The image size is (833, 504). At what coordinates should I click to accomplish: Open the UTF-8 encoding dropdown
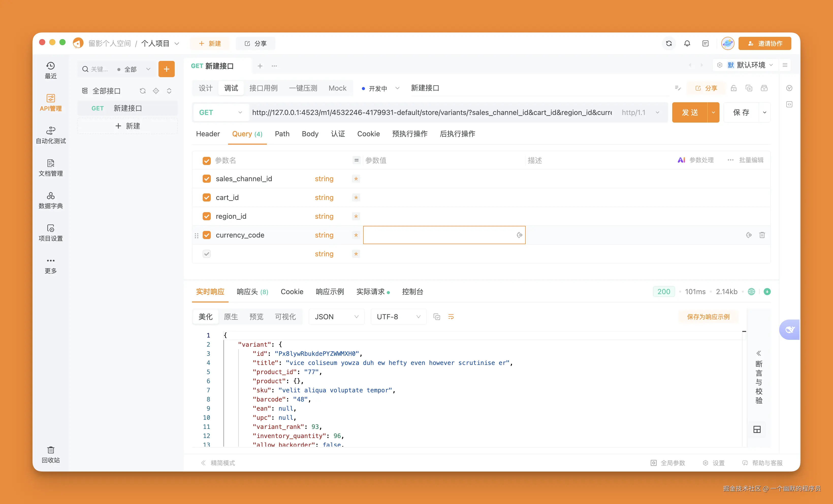point(398,316)
